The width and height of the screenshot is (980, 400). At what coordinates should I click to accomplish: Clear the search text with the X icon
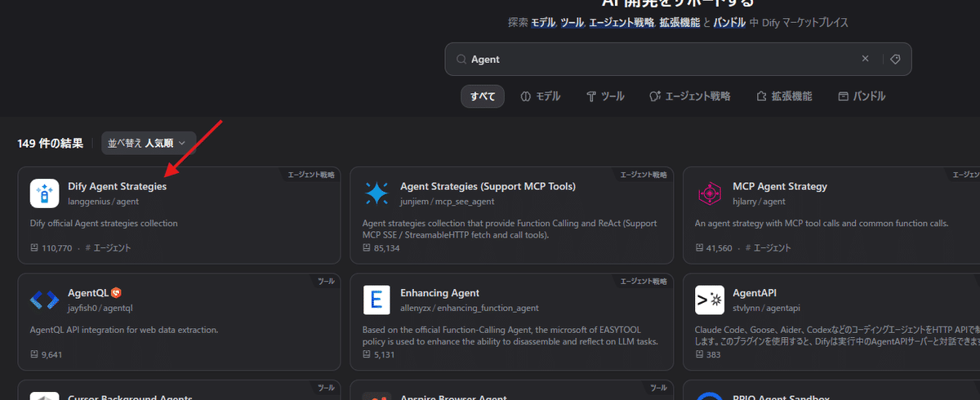(x=866, y=60)
